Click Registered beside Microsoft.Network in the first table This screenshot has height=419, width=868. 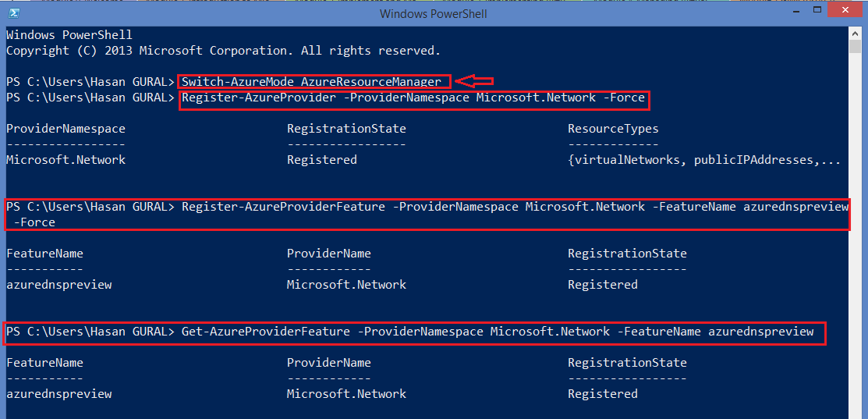[321, 161]
